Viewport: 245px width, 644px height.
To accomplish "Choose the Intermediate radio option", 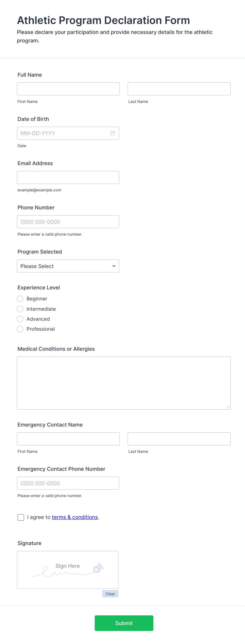I will pos(20,309).
